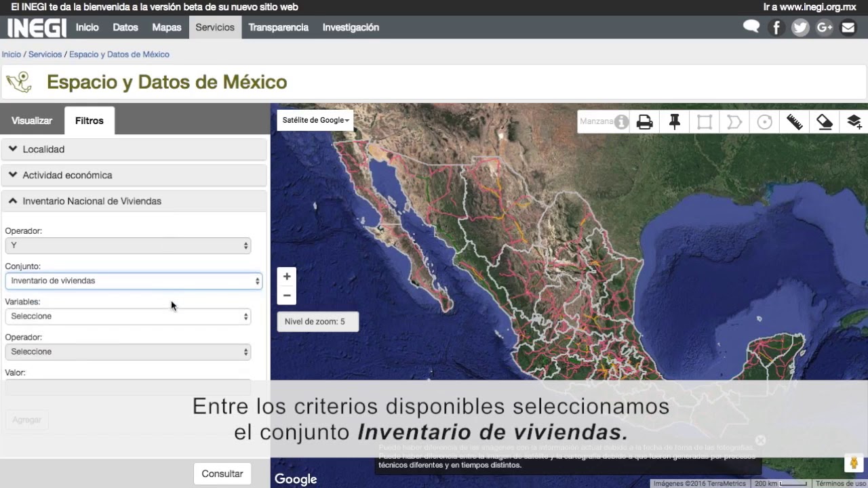Print the map with printer icon
The width and height of the screenshot is (868, 488).
(645, 122)
